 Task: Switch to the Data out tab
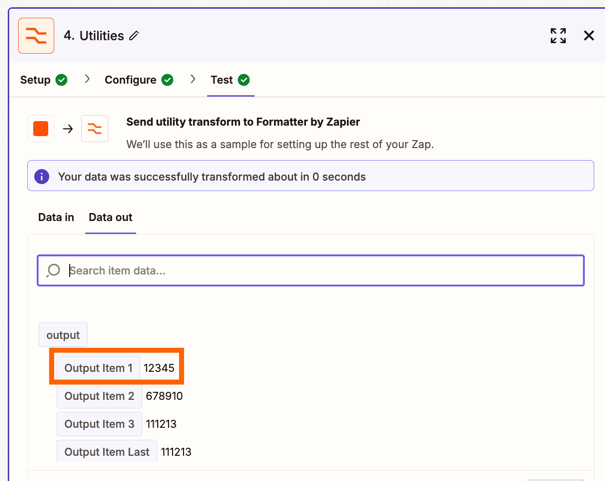coord(110,217)
